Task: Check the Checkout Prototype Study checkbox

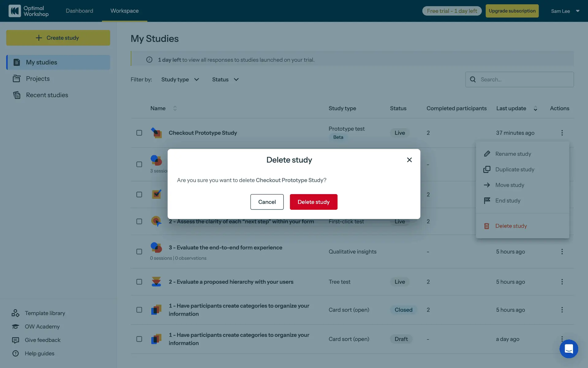Action: [139, 133]
